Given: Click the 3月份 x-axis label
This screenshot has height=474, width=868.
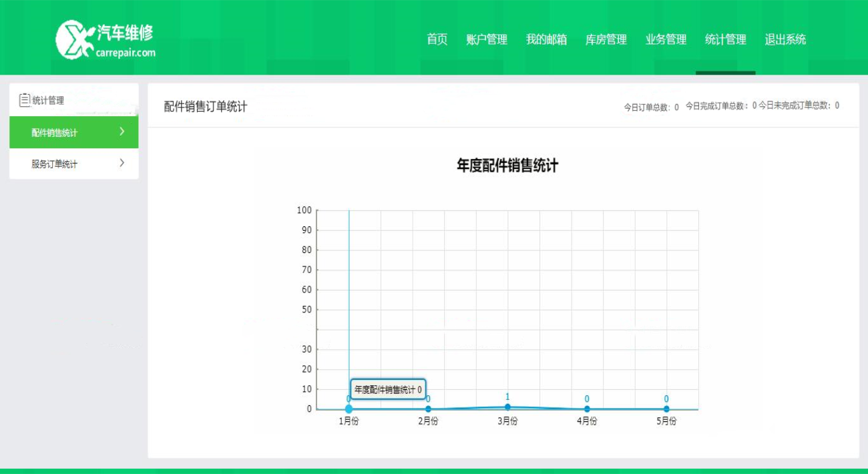Looking at the screenshot, I should point(507,421).
